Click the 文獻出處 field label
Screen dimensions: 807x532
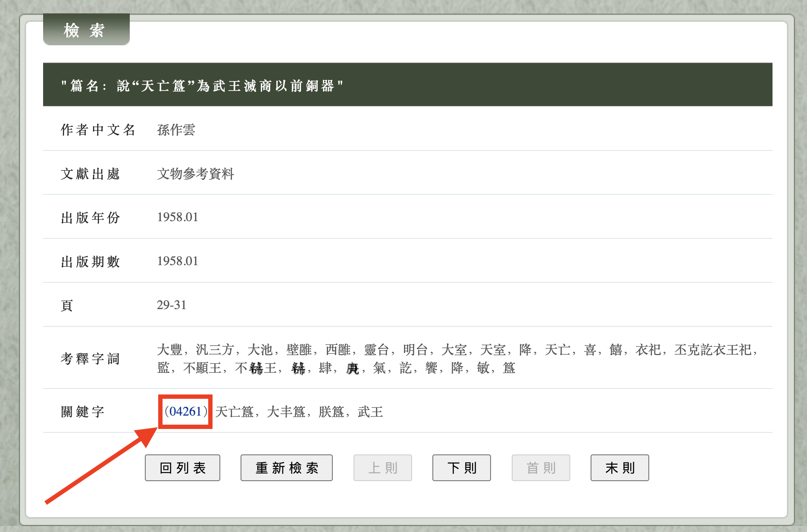(x=90, y=174)
